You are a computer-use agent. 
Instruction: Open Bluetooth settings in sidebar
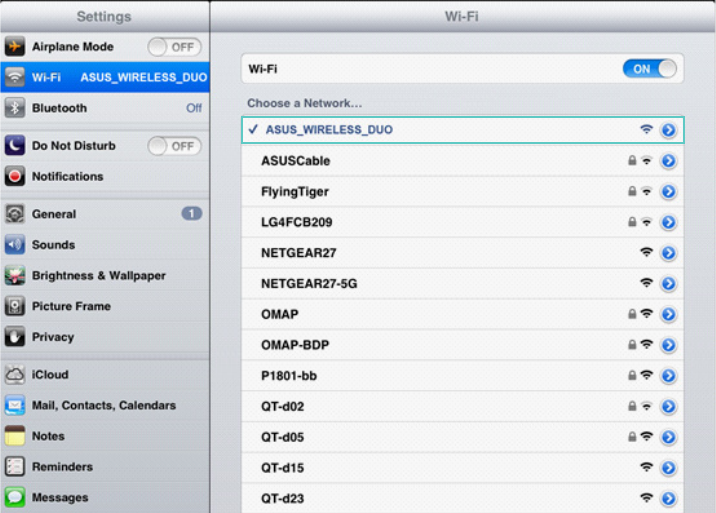105,108
